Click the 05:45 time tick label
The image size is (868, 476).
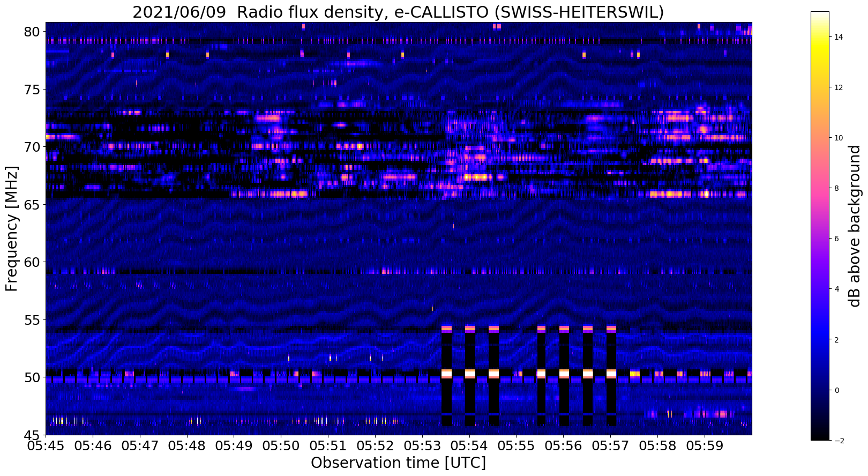coord(46,446)
